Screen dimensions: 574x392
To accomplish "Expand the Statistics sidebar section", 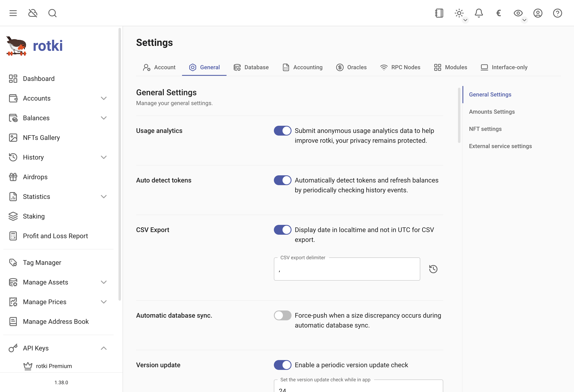I will point(59,197).
